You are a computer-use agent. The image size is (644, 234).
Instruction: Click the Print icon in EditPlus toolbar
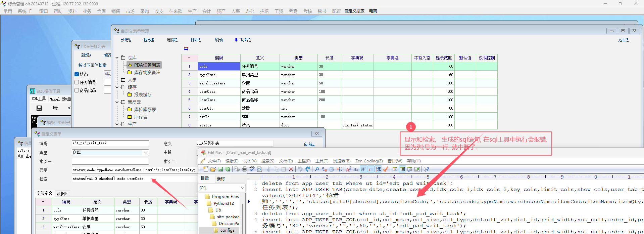pyautogui.click(x=245, y=169)
